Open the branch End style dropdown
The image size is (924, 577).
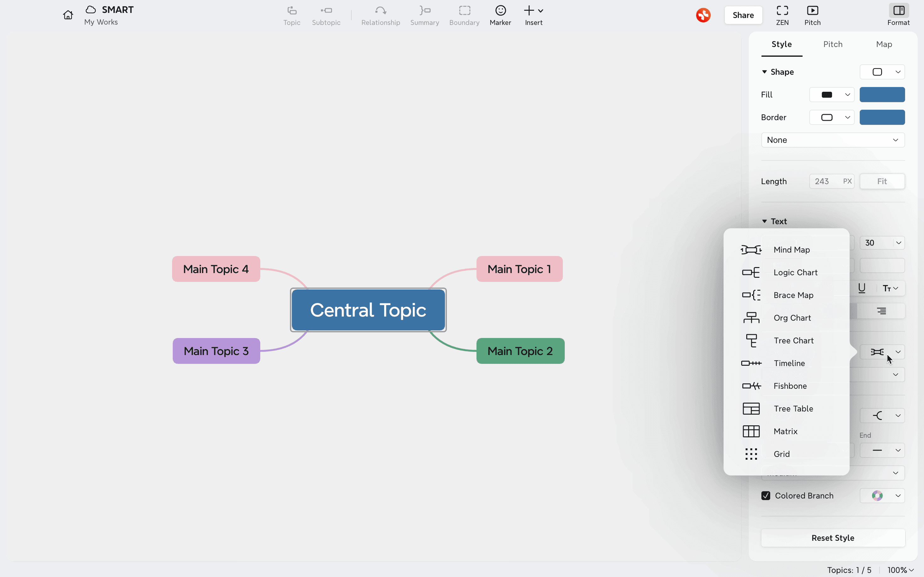click(882, 450)
